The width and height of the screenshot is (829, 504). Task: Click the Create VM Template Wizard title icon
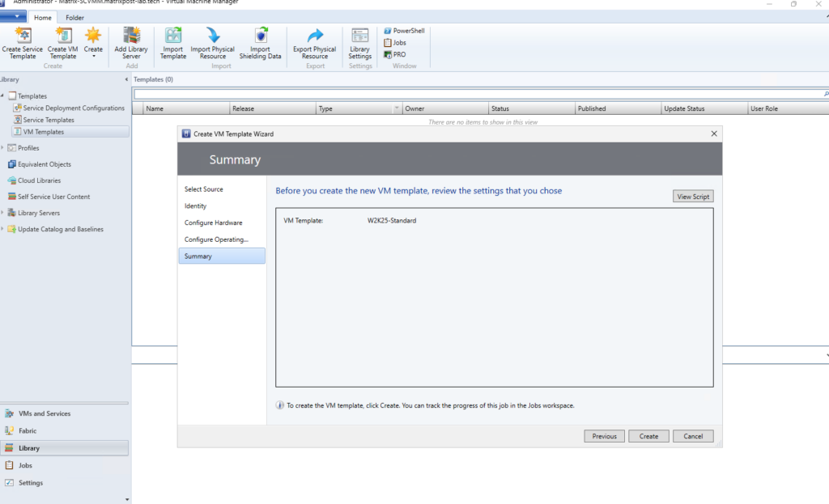click(186, 133)
